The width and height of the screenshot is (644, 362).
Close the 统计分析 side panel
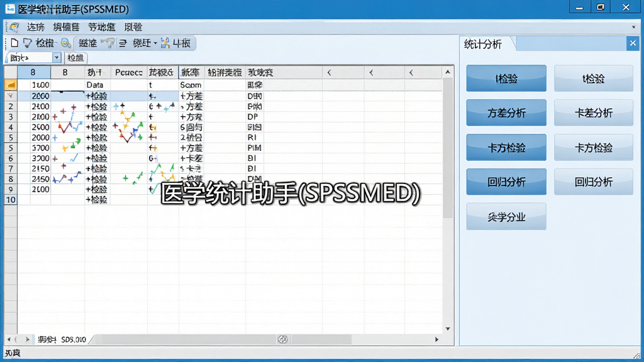click(633, 43)
